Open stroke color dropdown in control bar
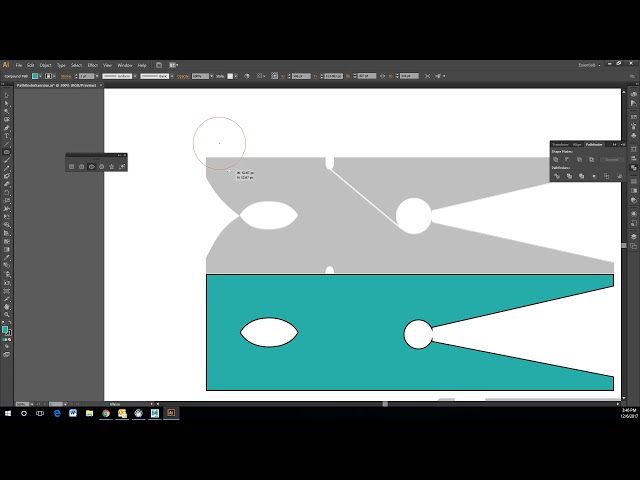 (55, 76)
